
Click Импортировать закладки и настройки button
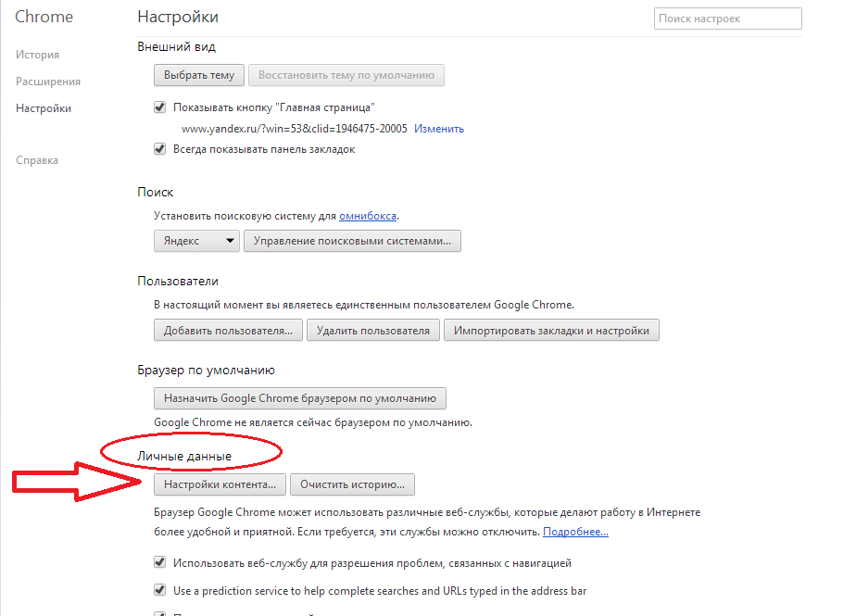tap(551, 331)
